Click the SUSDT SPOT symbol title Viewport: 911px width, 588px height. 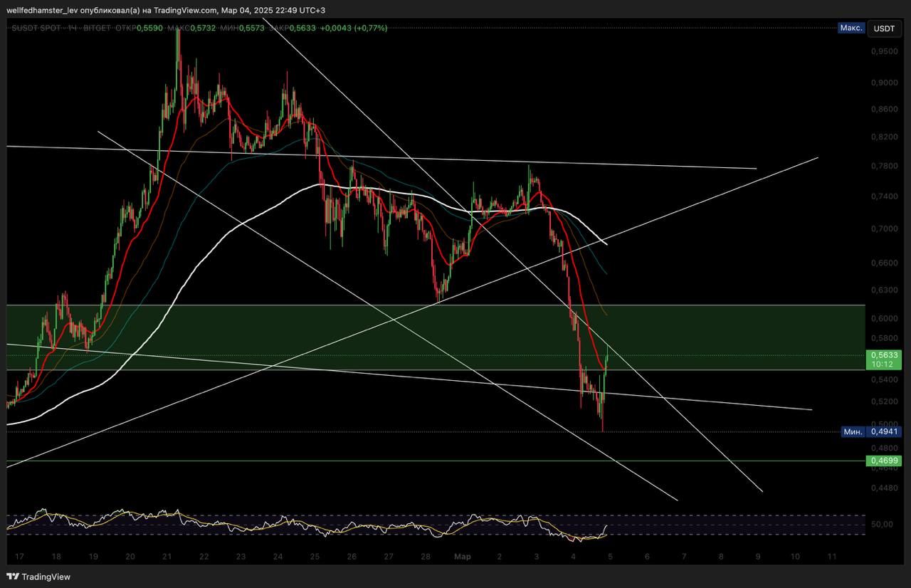coord(36,28)
